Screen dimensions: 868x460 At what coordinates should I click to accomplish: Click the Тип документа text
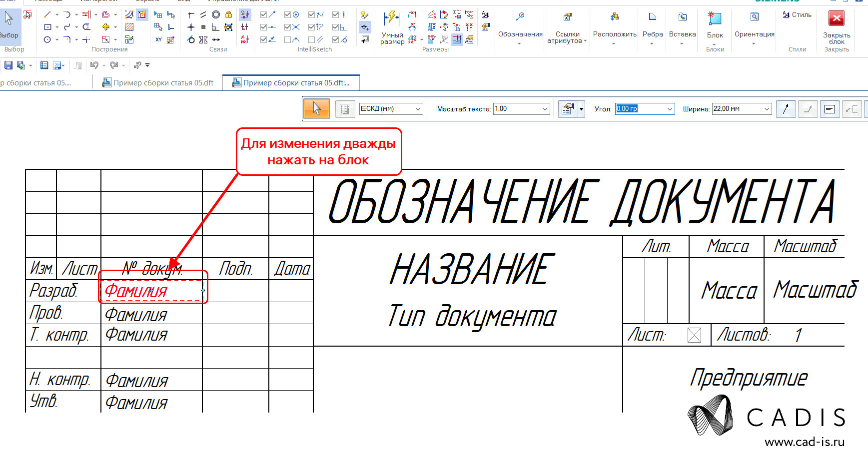[x=472, y=317]
